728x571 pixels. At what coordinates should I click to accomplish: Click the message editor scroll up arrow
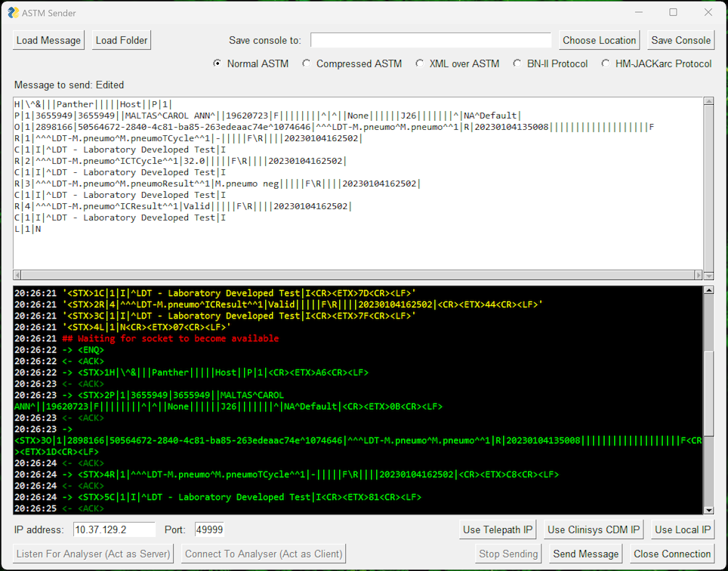tap(708, 101)
